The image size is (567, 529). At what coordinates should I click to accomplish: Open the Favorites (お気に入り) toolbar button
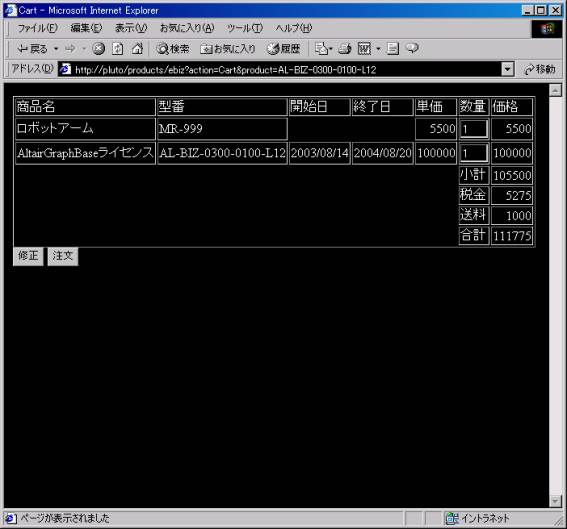click(228, 48)
